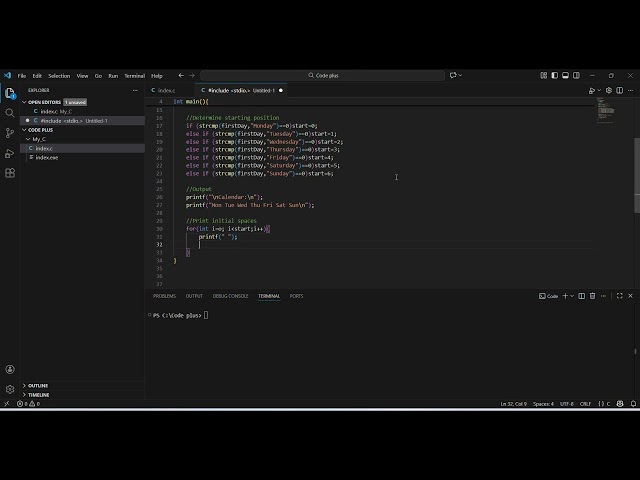
Task: Click the VS Code logo icon
Action: [7, 76]
